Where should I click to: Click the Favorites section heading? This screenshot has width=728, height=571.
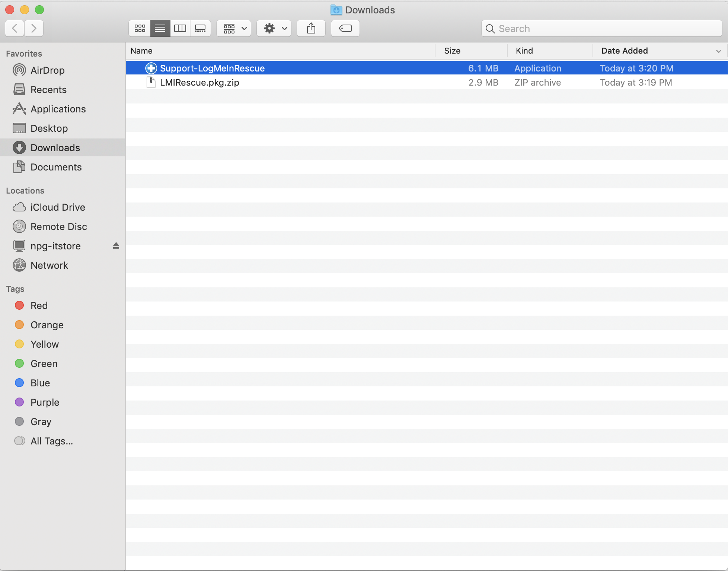[x=24, y=54]
